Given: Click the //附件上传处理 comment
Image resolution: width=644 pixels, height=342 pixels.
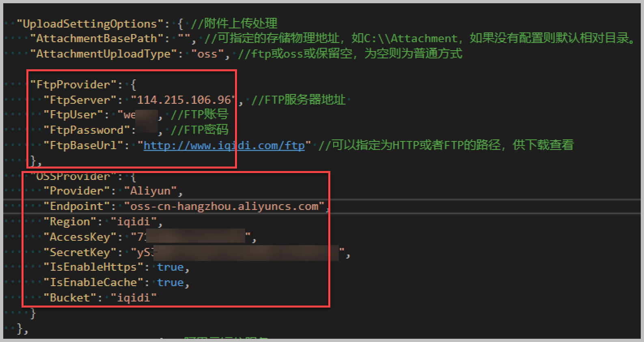Looking at the screenshot, I should [x=234, y=24].
